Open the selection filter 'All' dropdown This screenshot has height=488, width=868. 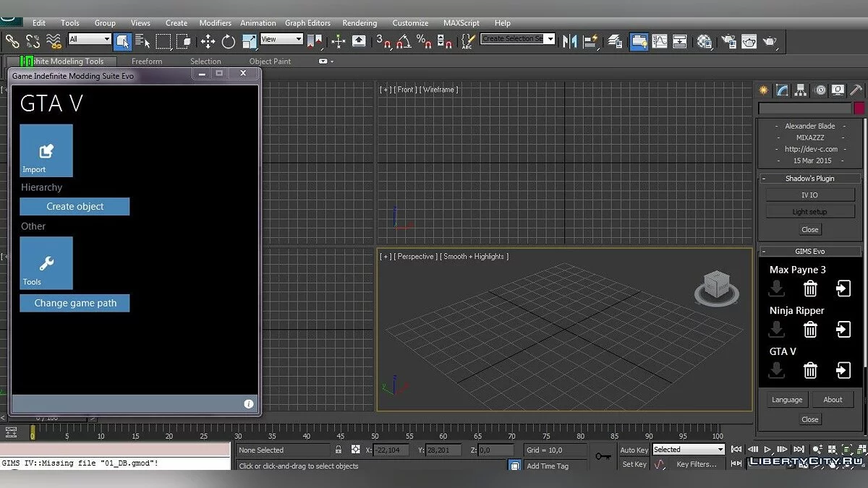[90, 39]
